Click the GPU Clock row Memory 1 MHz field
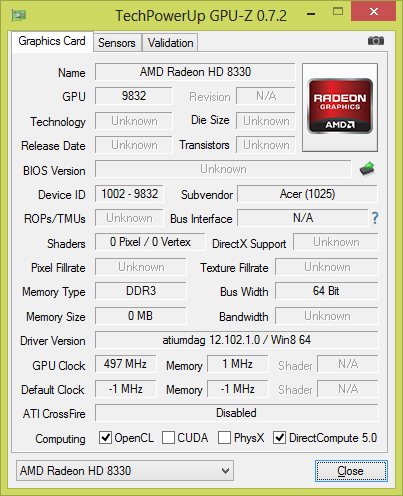Screen dimensions: 403x496 click(x=238, y=364)
